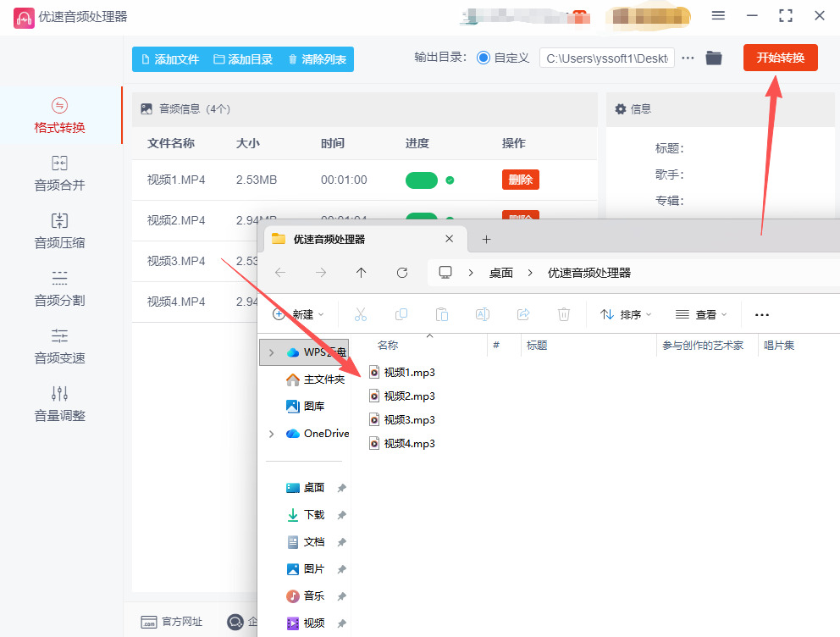Click the Explorer back arrow
The image size is (840, 637).
279,273
